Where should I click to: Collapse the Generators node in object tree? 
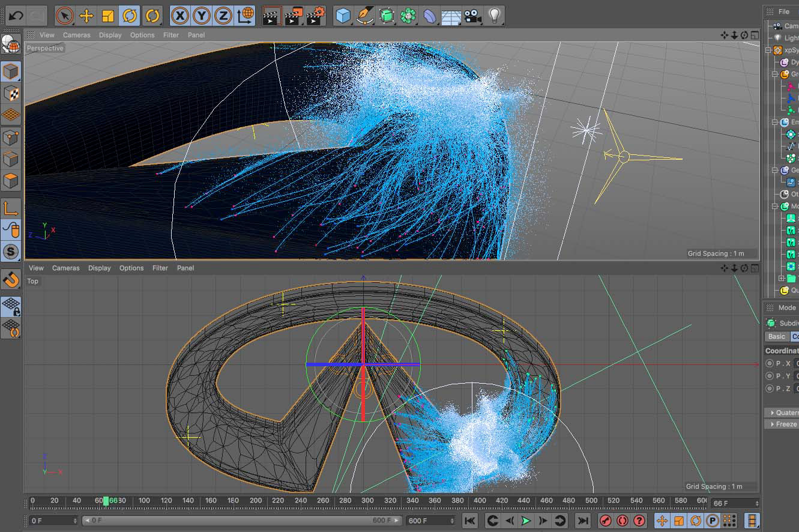pos(774,171)
